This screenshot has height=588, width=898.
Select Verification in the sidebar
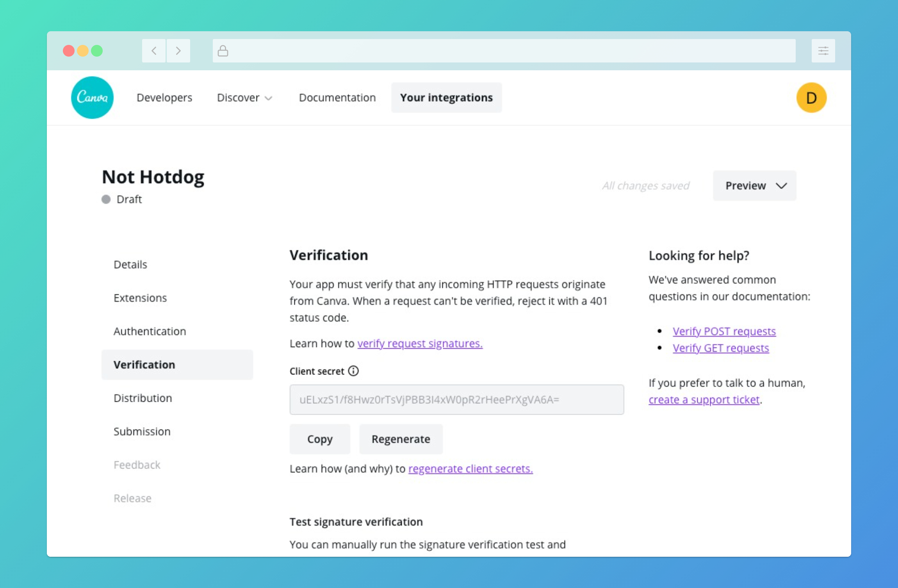tap(177, 365)
